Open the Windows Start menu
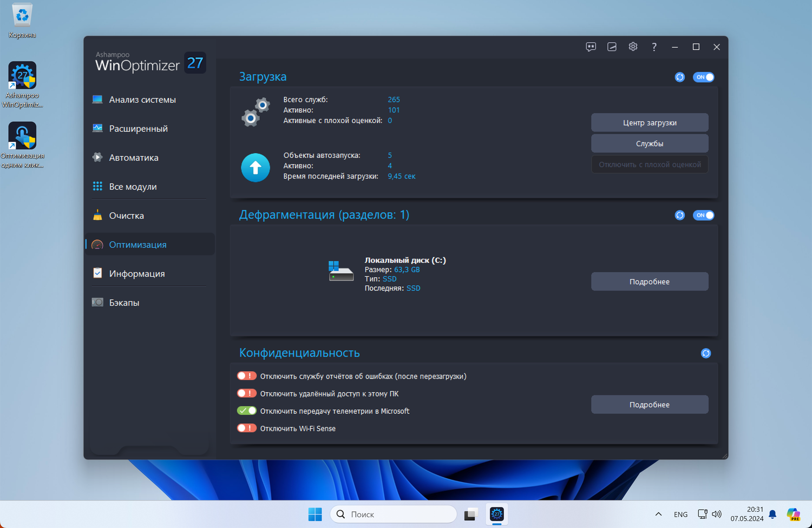 tap(315, 514)
